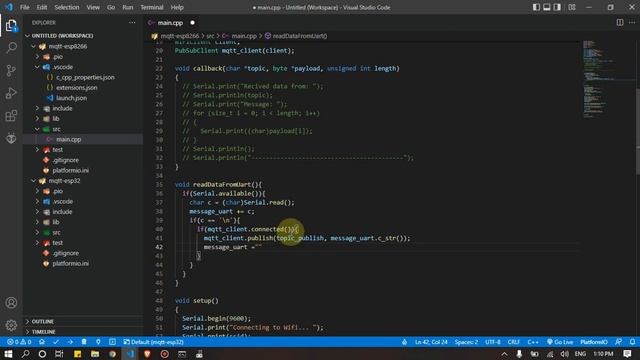640x360 pixels.
Task: Click the volume icon in system tray
Action: click(565, 353)
